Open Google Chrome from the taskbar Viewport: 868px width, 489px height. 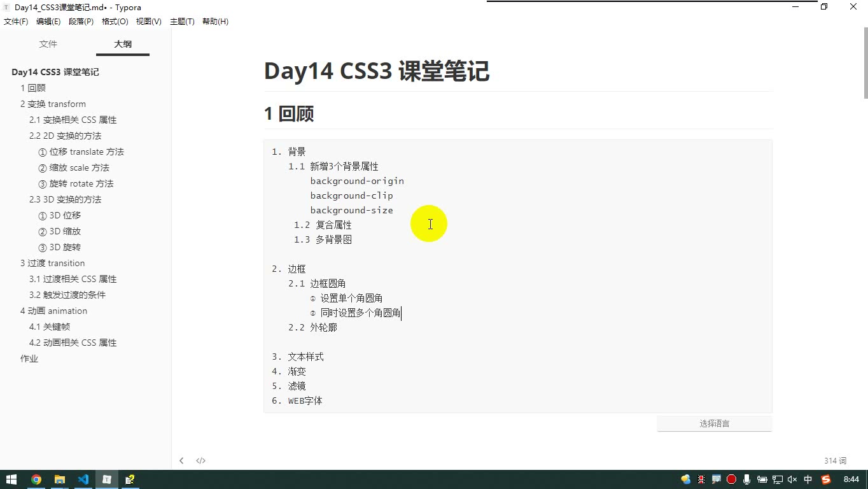(x=36, y=479)
